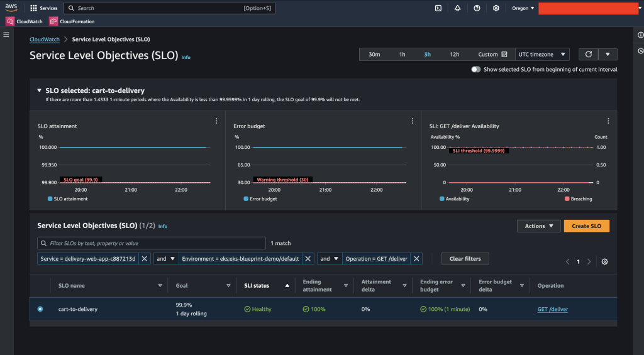Screen dimensions: 644x355
Task: Change first 'and' filter operator
Action: point(166,259)
